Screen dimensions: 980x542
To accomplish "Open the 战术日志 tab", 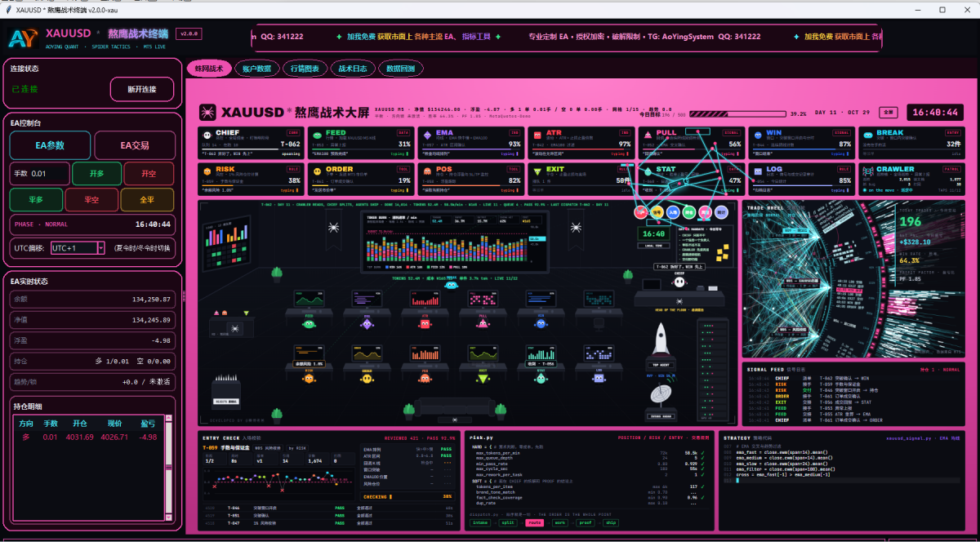I will (x=353, y=69).
